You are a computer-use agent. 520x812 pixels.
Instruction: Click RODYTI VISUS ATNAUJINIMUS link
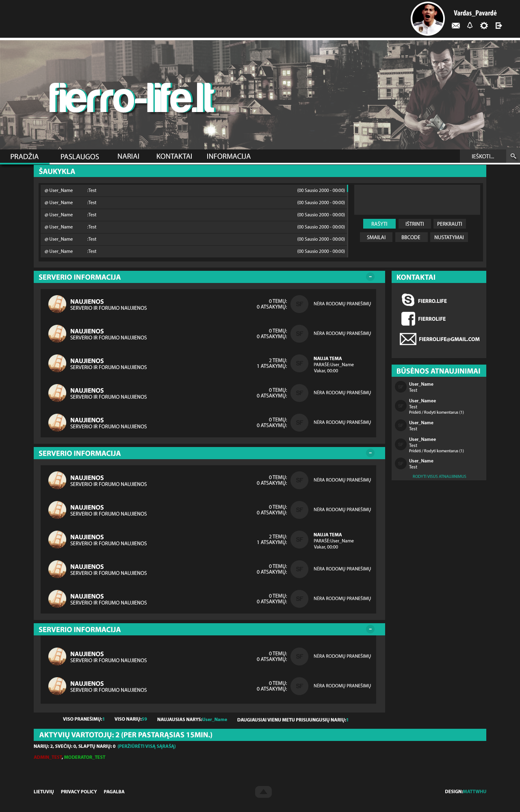[439, 476]
